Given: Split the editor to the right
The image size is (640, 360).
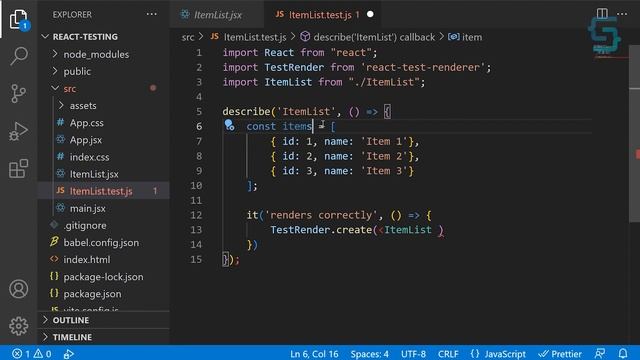Looking at the screenshot, I should pyautogui.click(x=602, y=13).
